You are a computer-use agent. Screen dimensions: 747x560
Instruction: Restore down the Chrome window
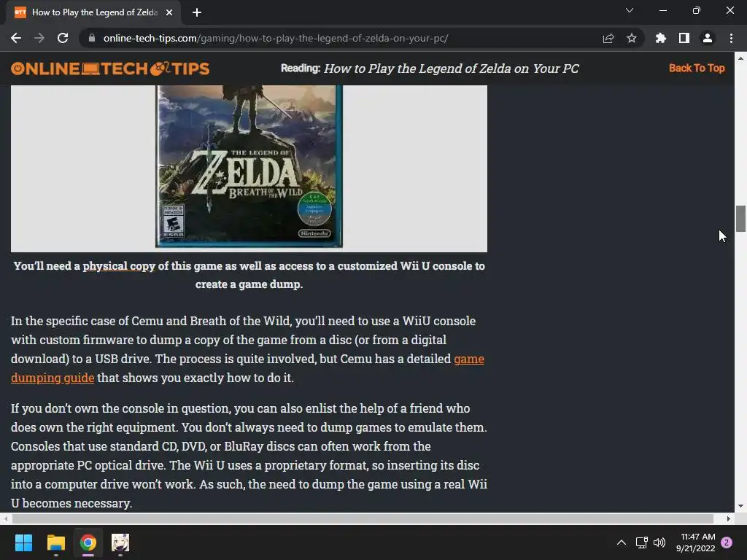(x=696, y=10)
